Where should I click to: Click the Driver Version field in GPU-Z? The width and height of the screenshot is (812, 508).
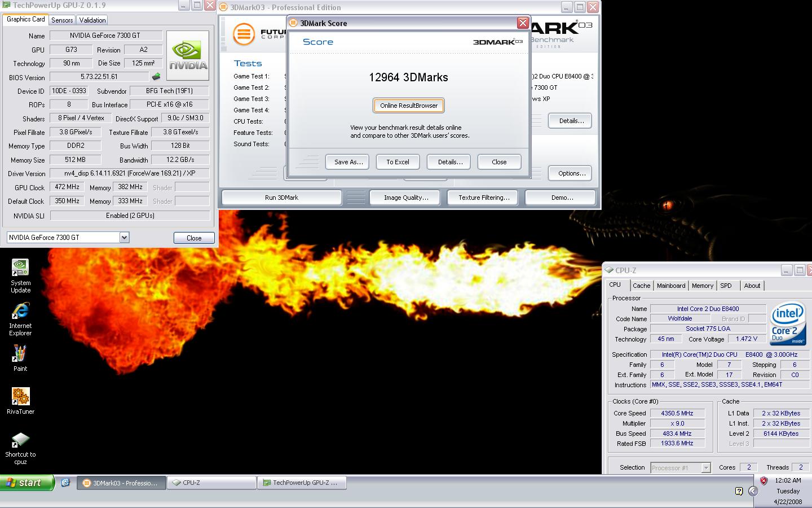pyautogui.click(x=130, y=174)
